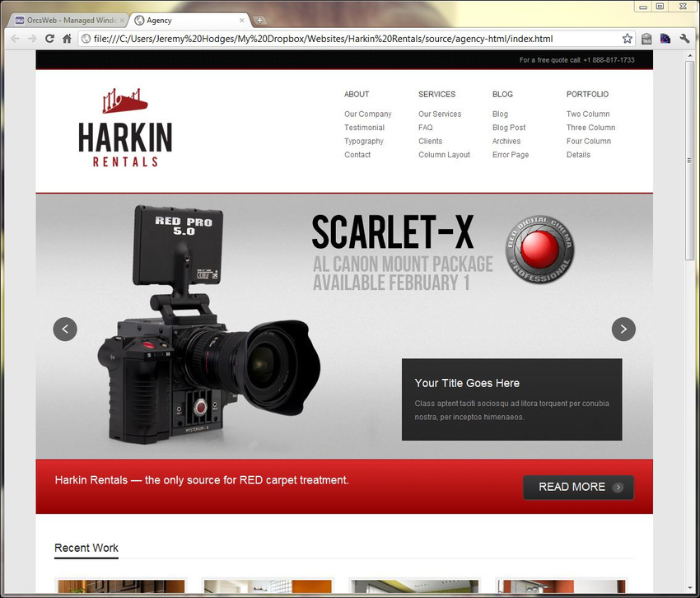This screenshot has height=598, width=700.
Task: Select the Two Column portfolio link
Action: (588, 114)
